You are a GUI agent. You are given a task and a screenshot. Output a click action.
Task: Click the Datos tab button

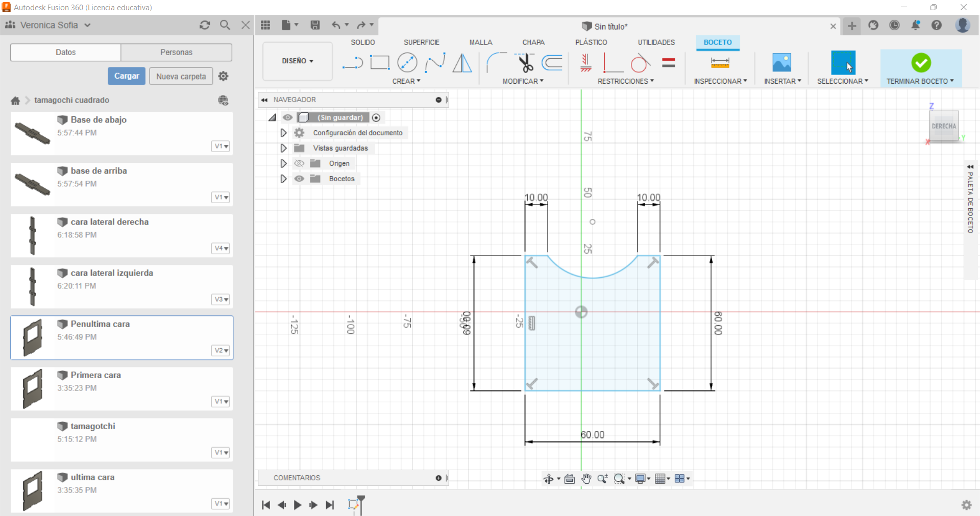[x=66, y=52]
